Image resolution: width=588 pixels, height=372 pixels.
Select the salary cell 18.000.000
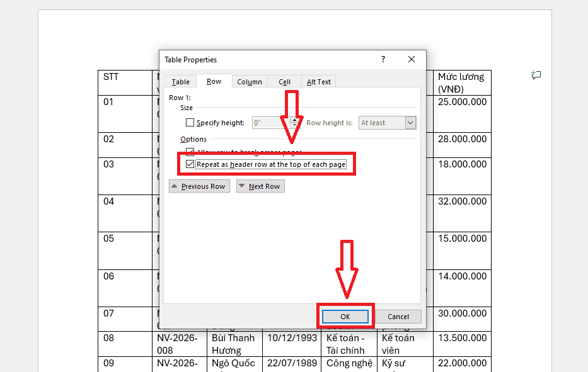(x=462, y=176)
